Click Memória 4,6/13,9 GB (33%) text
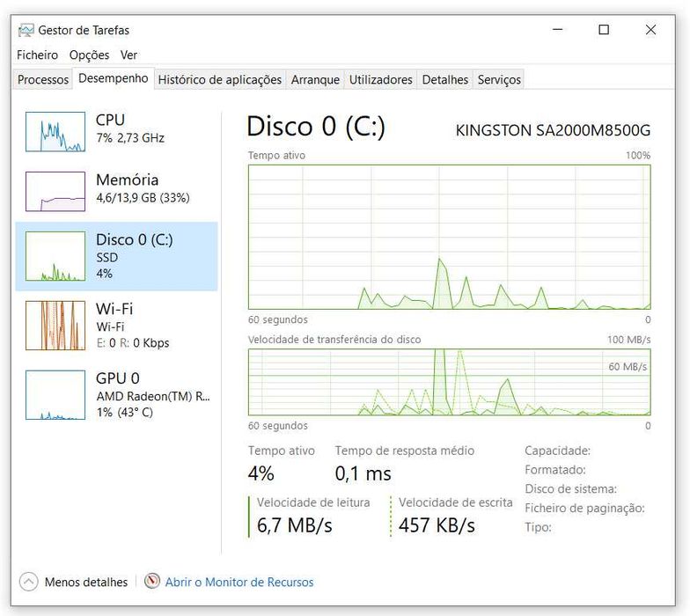690x616 pixels. [x=143, y=198]
